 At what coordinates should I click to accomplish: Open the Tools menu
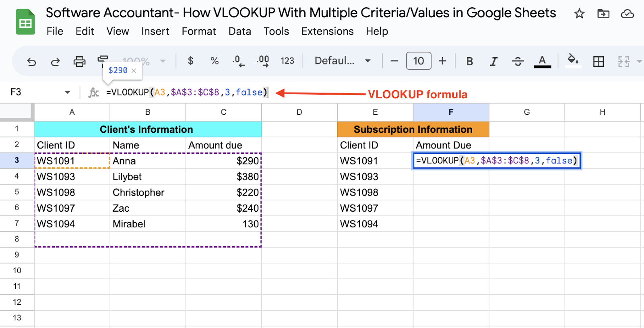(x=276, y=31)
